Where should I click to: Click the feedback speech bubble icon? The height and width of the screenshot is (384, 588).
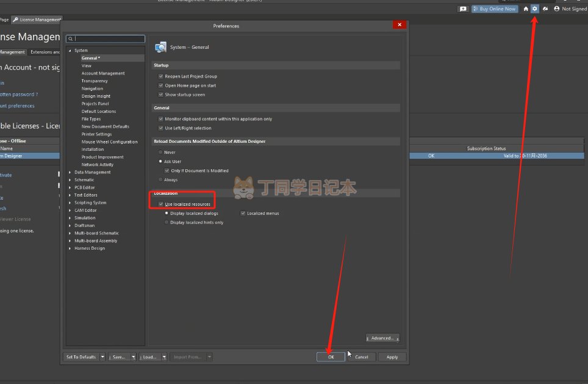click(463, 9)
